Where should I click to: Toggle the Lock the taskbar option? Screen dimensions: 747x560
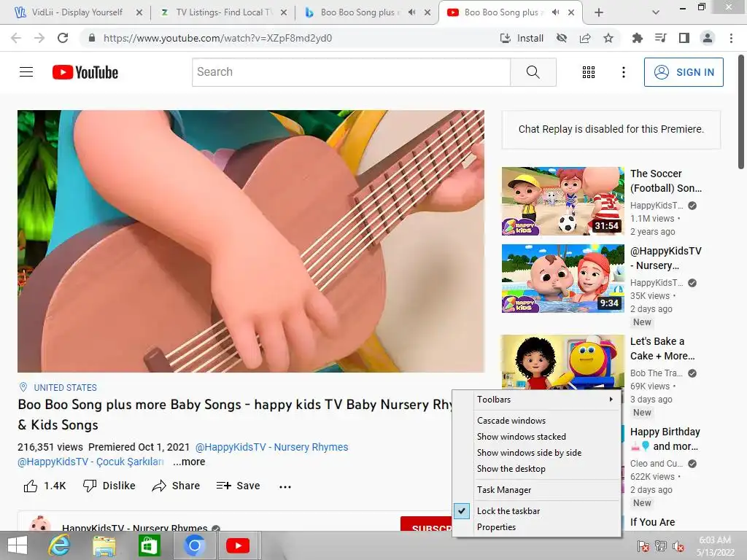(537, 511)
